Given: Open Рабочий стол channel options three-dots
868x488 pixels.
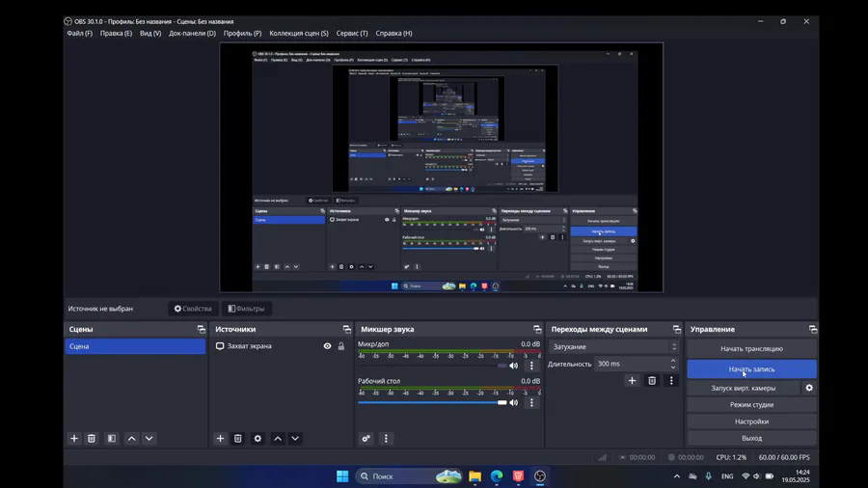Looking at the screenshot, I should (x=531, y=402).
